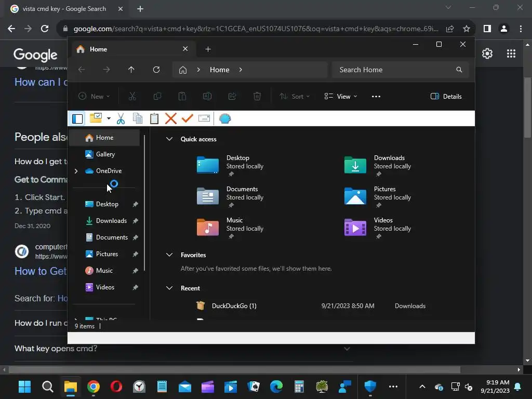Screen dimensions: 532x399
Task: Select the Desktop folder in Quick access
Action: point(231,166)
